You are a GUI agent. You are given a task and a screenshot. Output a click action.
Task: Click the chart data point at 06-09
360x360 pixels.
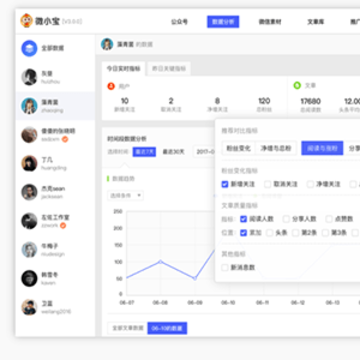[195, 278]
